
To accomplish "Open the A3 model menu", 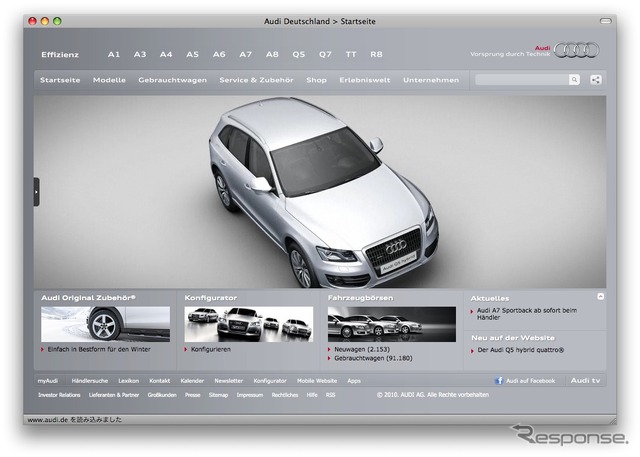I will (x=140, y=54).
